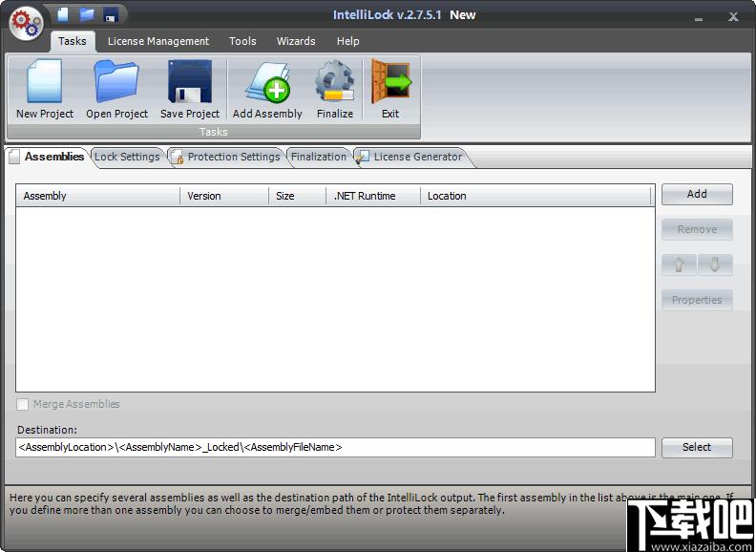Open the Help menu
756x552 pixels.
pos(348,41)
